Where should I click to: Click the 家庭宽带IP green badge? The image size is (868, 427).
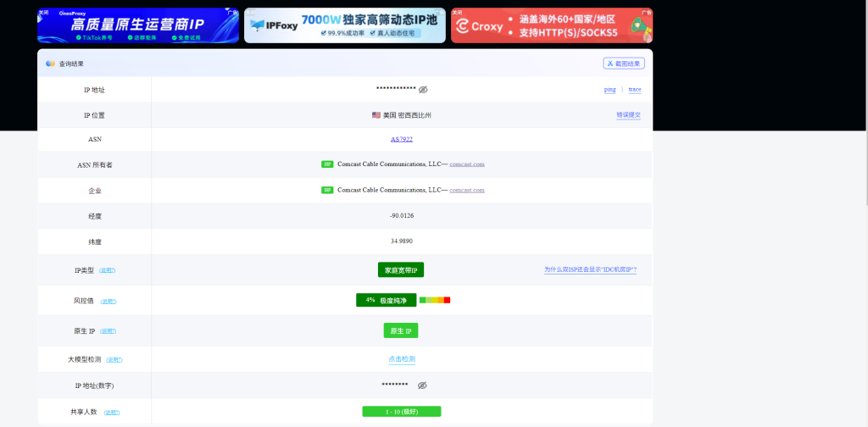click(401, 269)
